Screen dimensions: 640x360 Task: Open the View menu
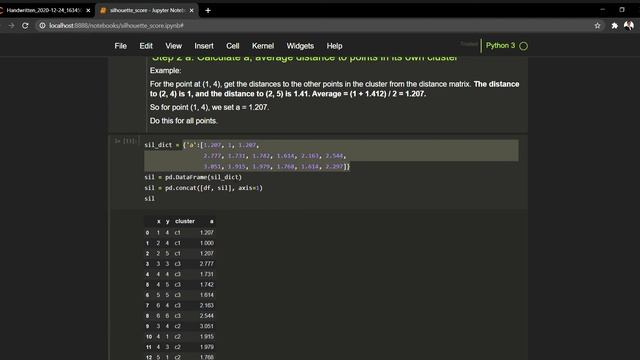click(173, 46)
